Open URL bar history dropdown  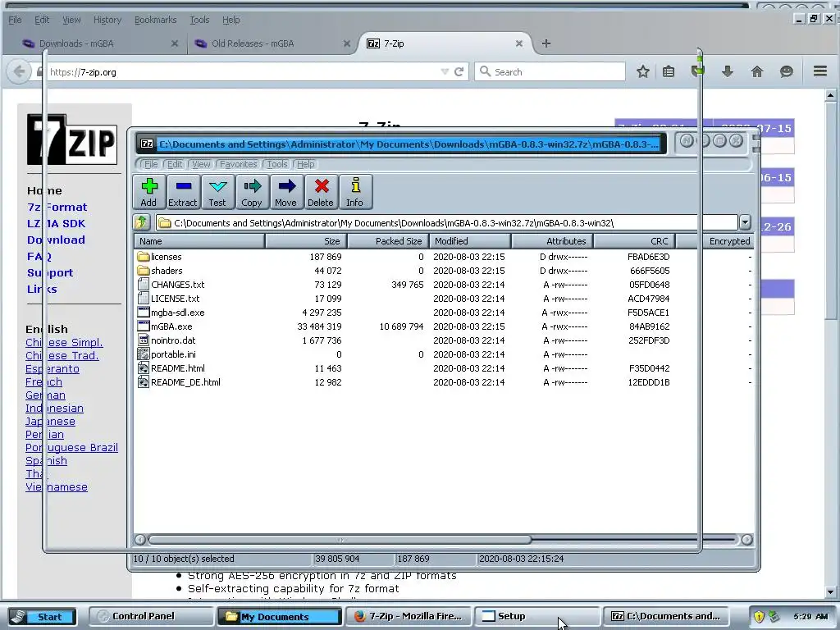point(444,72)
